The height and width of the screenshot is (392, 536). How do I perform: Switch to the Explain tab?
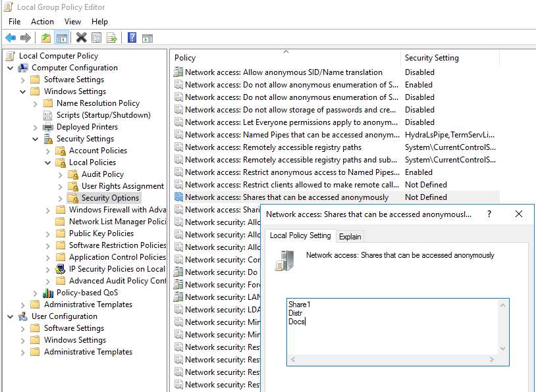click(x=350, y=236)
